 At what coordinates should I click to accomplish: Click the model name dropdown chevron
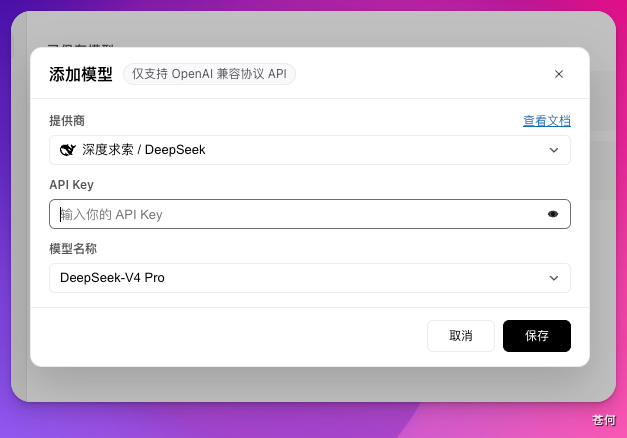(553, 278)
